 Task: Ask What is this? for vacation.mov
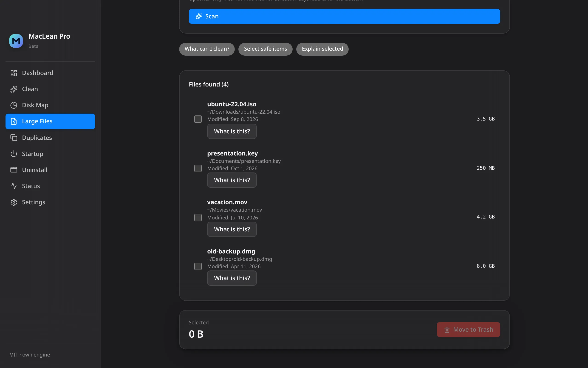tap(232, 229)
